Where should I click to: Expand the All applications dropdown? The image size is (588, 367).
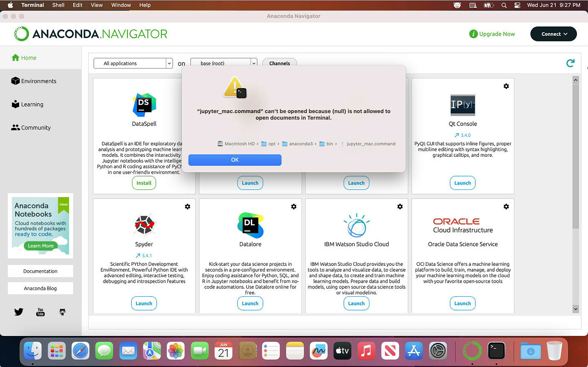pos(133,63)
